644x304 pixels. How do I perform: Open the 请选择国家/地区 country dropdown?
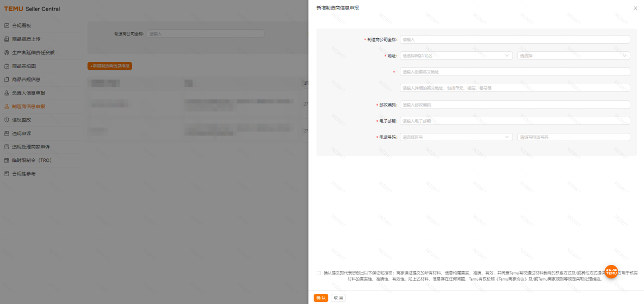tap(455, 55)
